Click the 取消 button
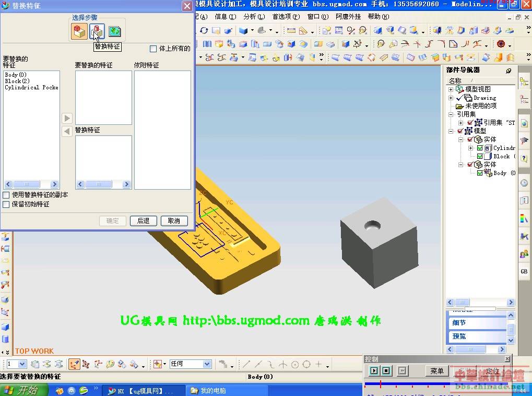This screenshot has width=532, height=396. click(x=174, y=221)
